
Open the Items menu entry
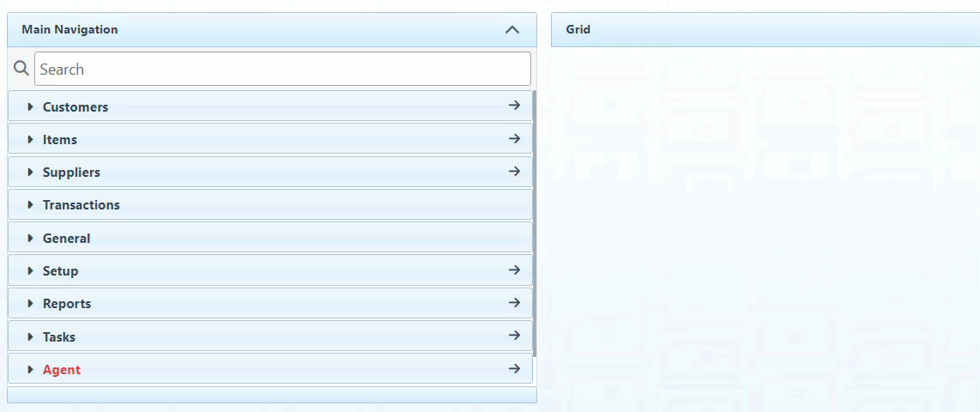coord(60,140)
